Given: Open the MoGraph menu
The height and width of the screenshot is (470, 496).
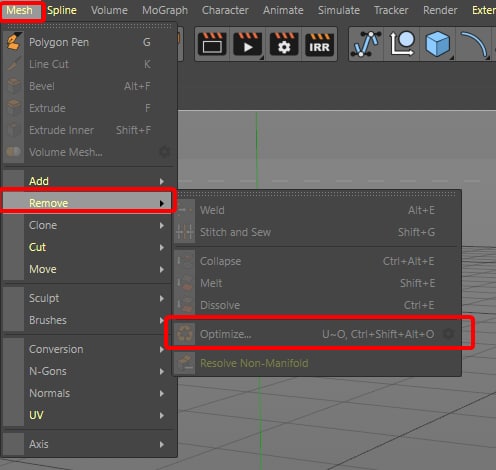Looking at the screenshot, I should (x=165, y=10).
